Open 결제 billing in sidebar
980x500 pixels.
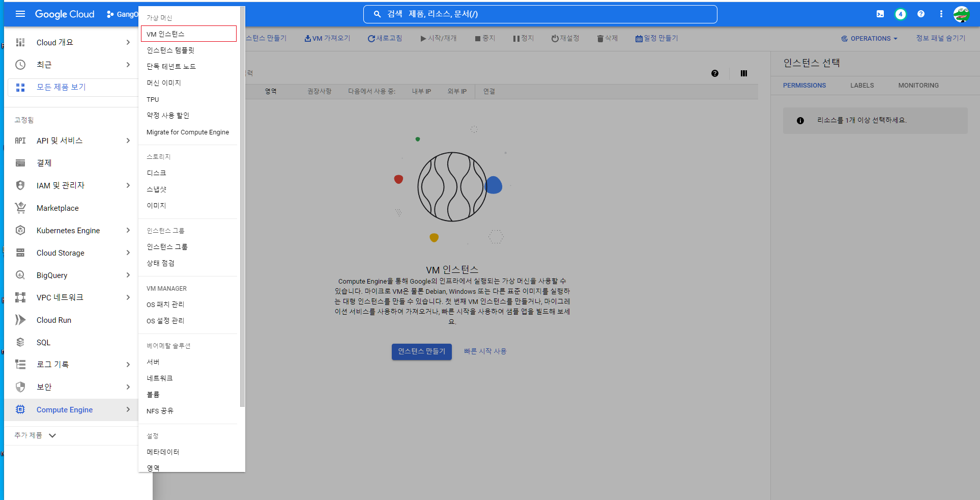71,163
